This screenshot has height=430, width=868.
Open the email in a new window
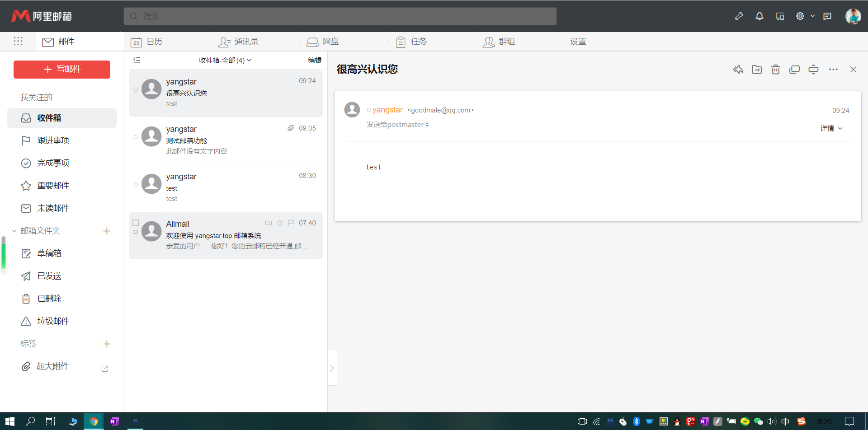tap(794, 70)
